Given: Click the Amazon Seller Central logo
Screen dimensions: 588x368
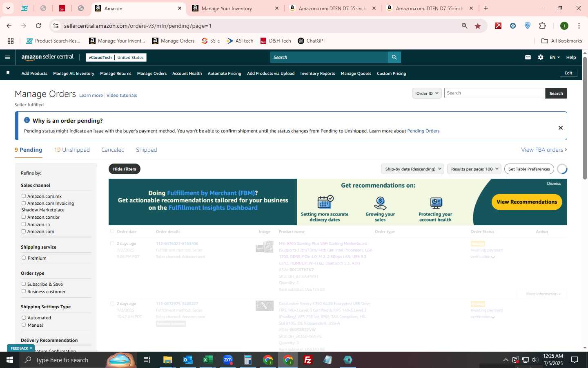Looking at the screenshot, I should click(47, 57).
